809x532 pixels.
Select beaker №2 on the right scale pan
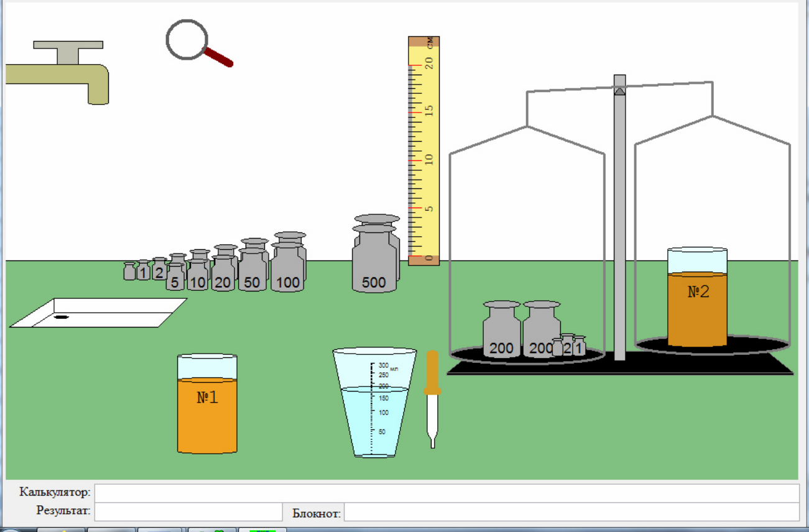pyautogui.click(x=697, y=297)
